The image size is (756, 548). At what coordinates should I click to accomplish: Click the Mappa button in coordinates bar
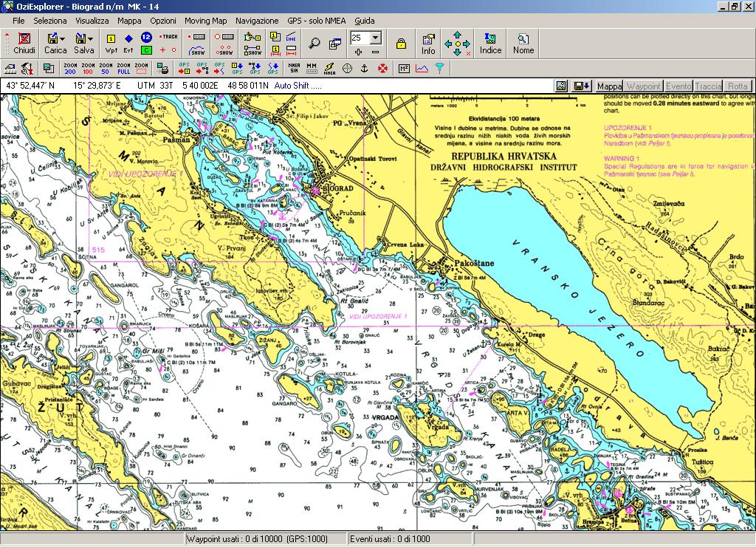pos(609,86)
